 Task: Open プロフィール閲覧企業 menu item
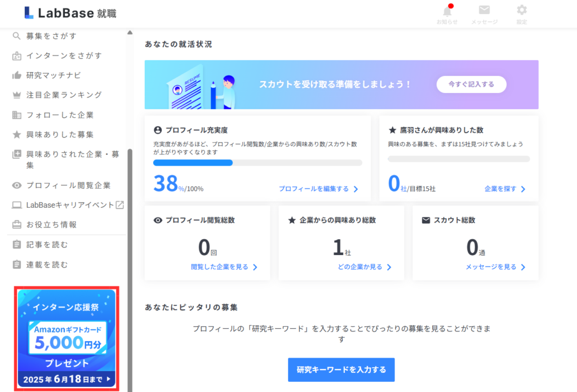68,185
